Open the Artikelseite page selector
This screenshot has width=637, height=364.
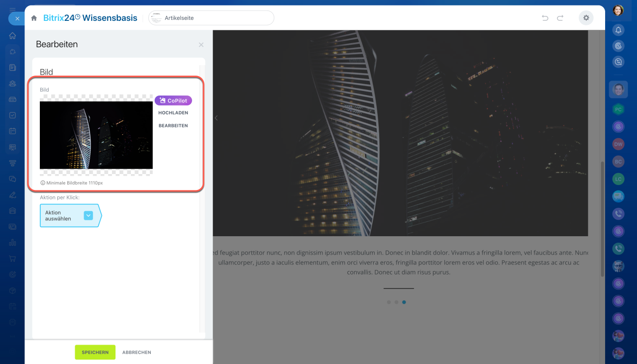pyautogui.click(x=211, y=18)
